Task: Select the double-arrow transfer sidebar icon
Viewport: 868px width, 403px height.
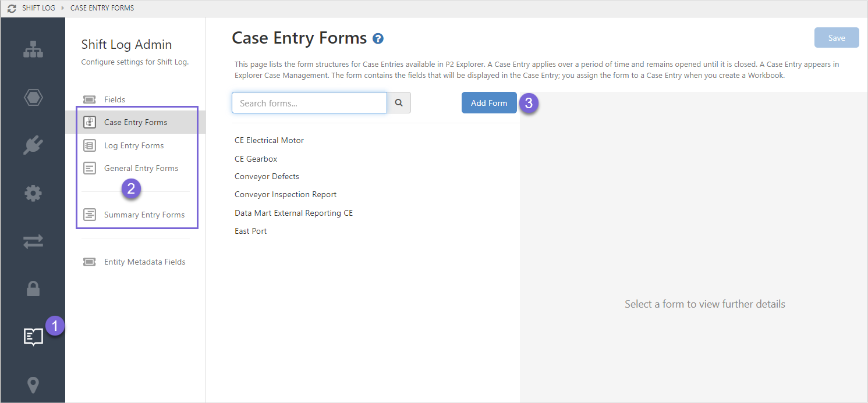Action: tap(33, 241)
